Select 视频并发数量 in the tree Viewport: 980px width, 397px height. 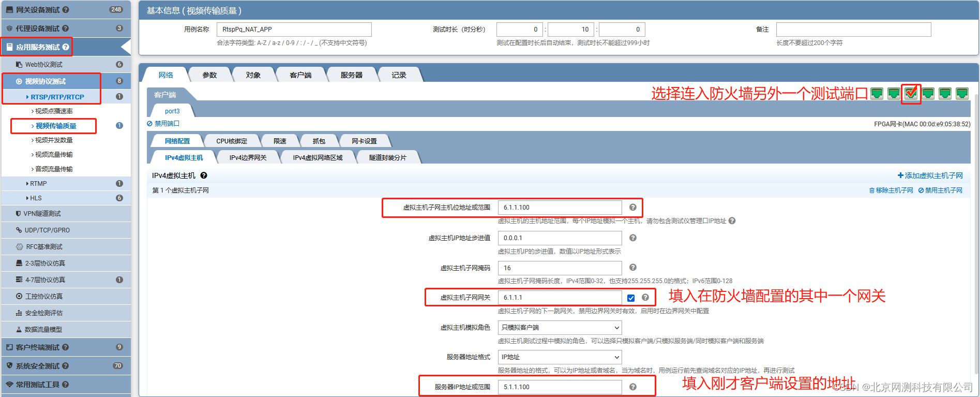(x=54, y=140)
